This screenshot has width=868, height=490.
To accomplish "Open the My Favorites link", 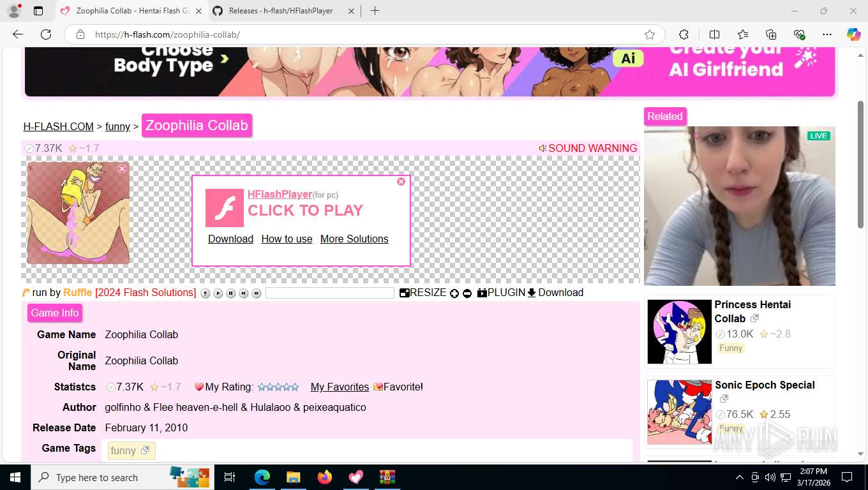I will tap(340, 387).
